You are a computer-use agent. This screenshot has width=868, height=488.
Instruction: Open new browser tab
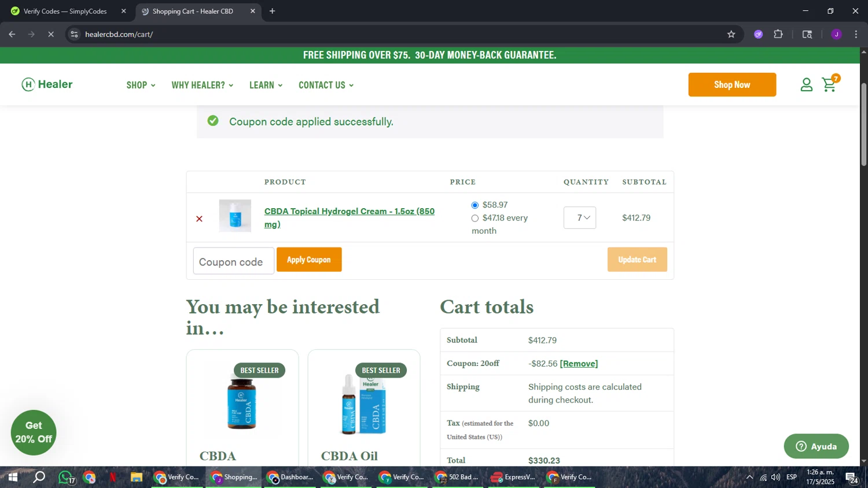(x=272, y=11)
